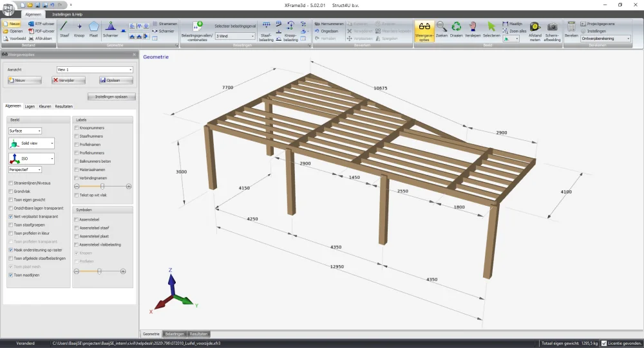The height and width of the screenshot is (348, 644).
Task: Click Ongedaan undo
Action: click(x=327, y=31)
